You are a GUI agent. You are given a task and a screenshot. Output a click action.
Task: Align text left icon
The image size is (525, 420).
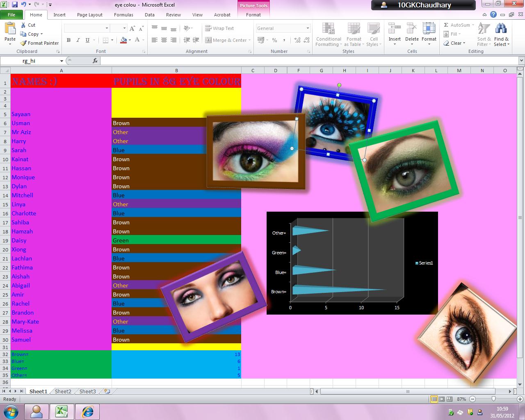point(155,40)
